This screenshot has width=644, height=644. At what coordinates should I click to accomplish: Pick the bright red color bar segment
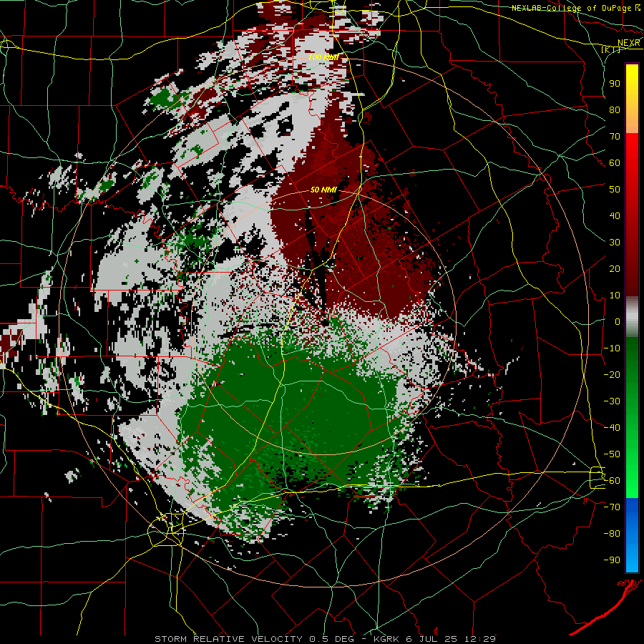tap(632, 148)
